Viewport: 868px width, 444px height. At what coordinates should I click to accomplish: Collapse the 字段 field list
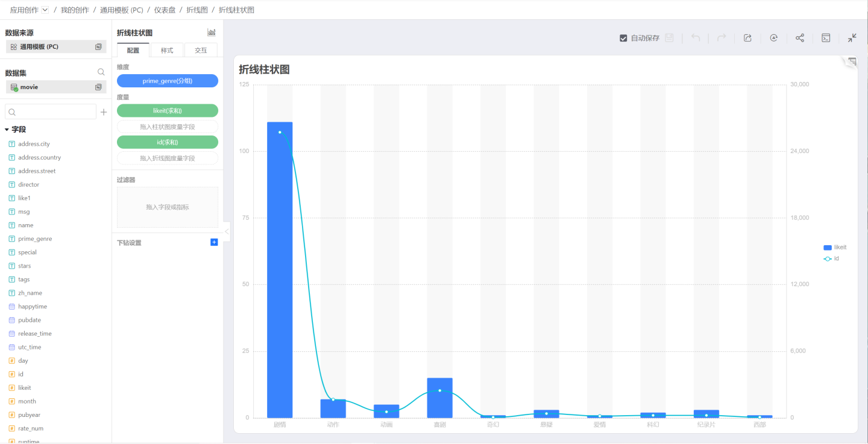click(x=7, y=130)
